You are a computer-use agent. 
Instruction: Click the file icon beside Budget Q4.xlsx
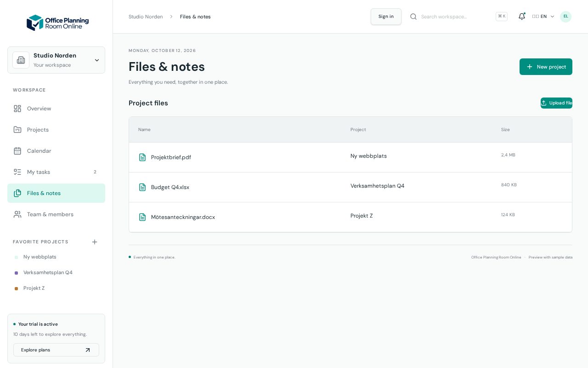tap(142, 187)
